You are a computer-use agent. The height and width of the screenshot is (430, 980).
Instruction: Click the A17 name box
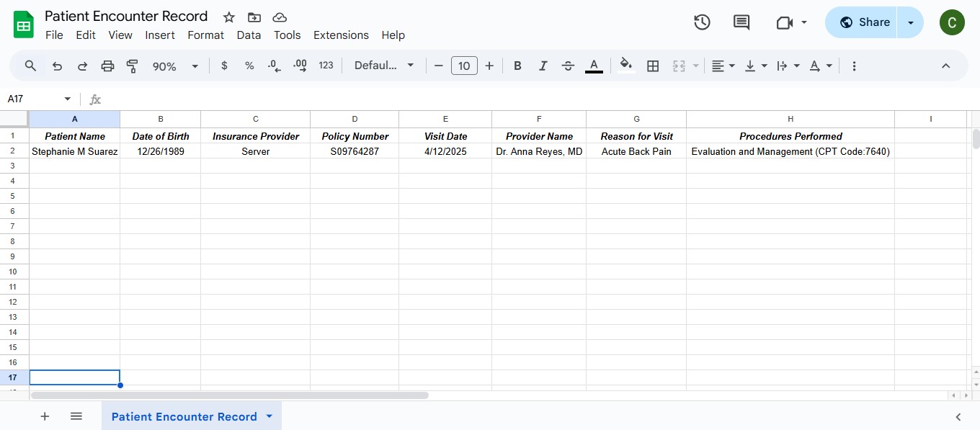click(32, 99)
